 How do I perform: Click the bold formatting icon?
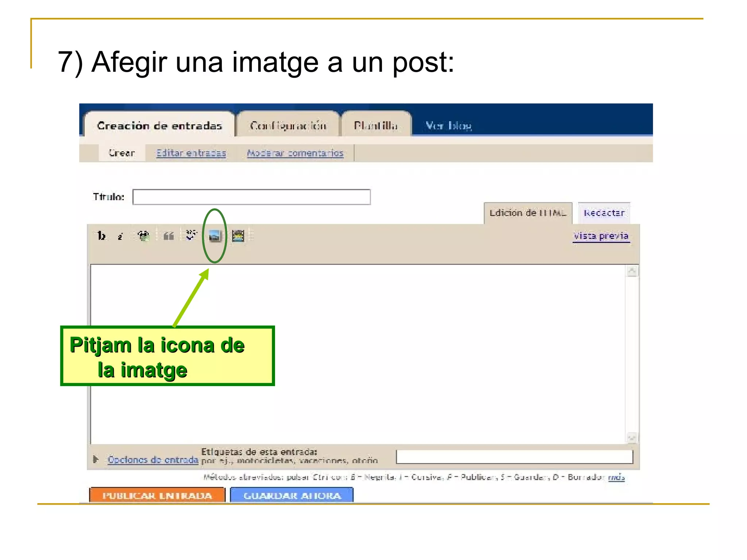101,236
